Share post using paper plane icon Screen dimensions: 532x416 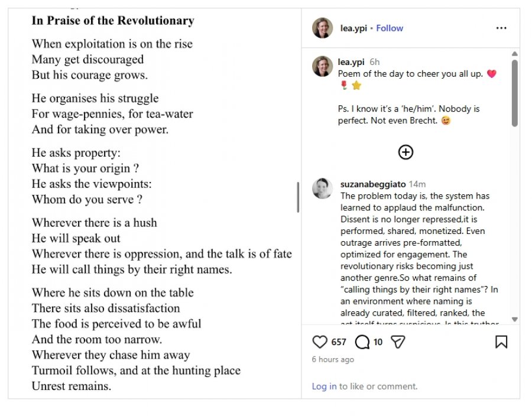[398, 342]
